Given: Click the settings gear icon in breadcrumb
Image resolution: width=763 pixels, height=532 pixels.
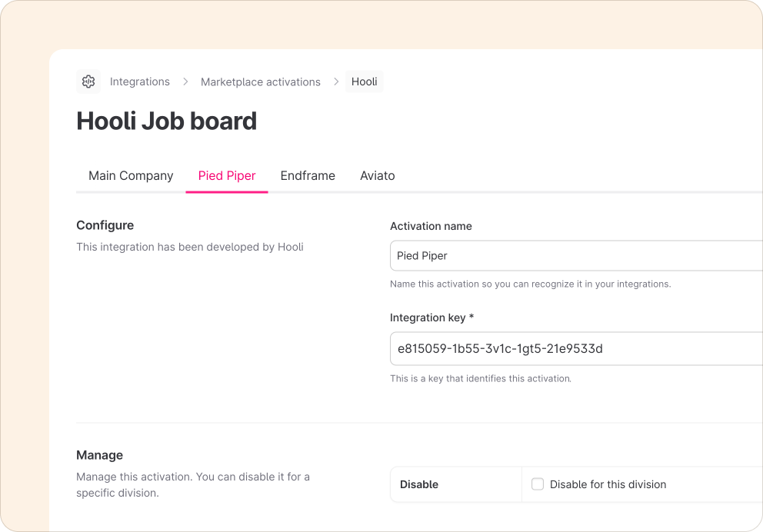Looking at the screenshot, I should point(88,81).
